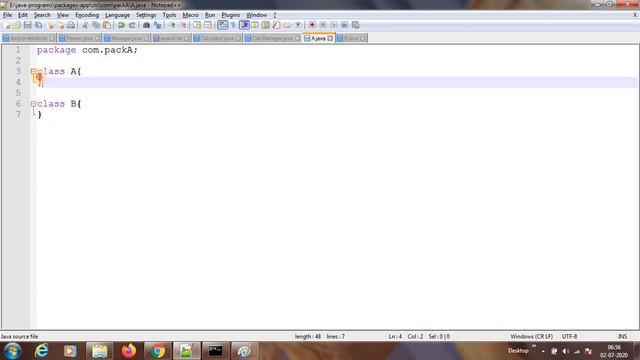This screenshot has width=640, height=360.
Task: Open the View menu
Action: click(62, 15)
